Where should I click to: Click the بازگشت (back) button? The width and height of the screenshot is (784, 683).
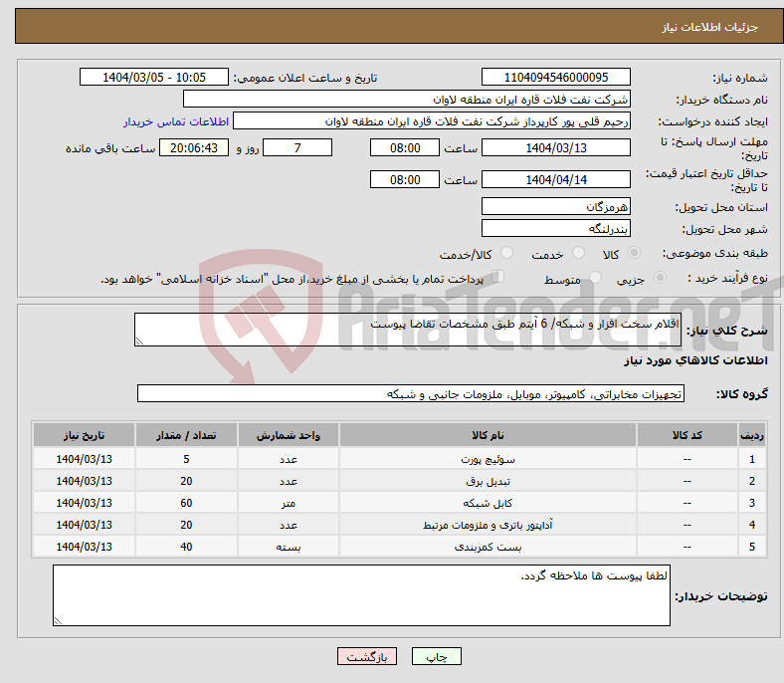pyautogui.click(x=367, y=656)
